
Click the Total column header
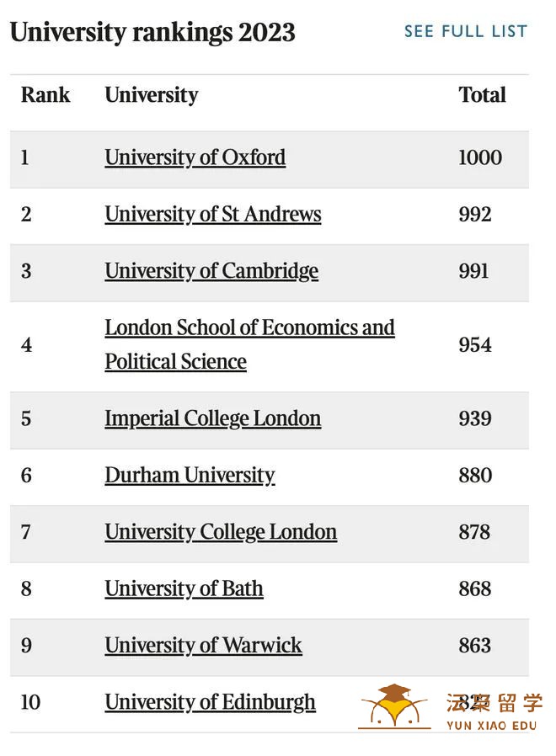click(x=482, y=95)
